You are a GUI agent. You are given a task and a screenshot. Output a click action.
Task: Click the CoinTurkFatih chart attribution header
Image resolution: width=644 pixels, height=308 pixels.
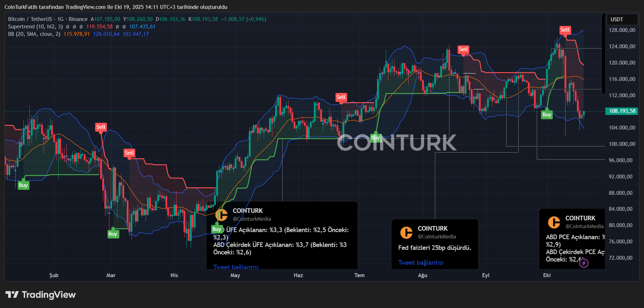point(116,7)
